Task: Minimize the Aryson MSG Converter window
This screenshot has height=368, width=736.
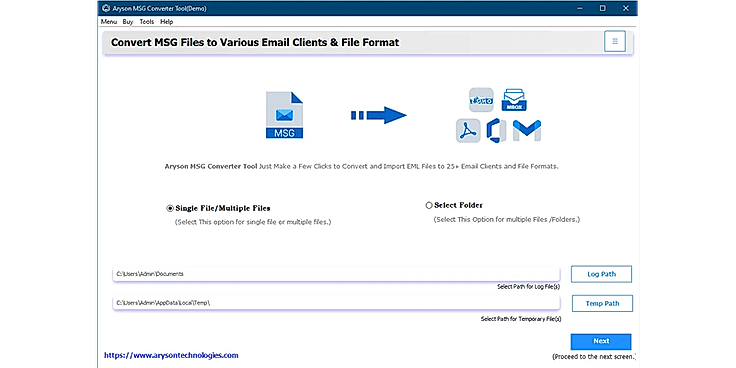Action: click(x=580, y=8)
